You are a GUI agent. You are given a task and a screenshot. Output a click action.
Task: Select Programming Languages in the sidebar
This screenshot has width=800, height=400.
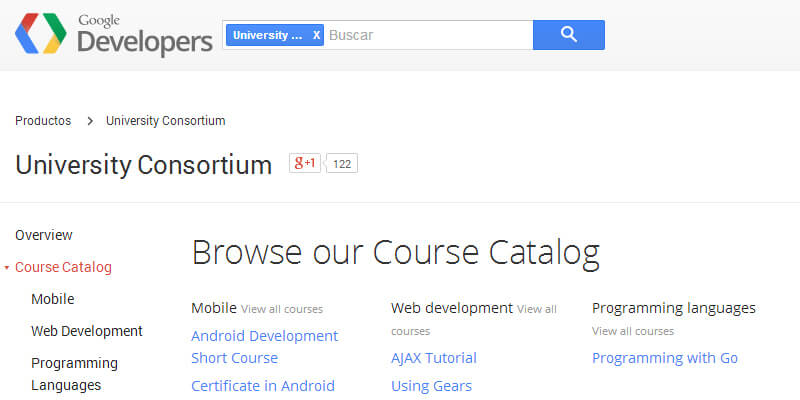tap(74, 374)
